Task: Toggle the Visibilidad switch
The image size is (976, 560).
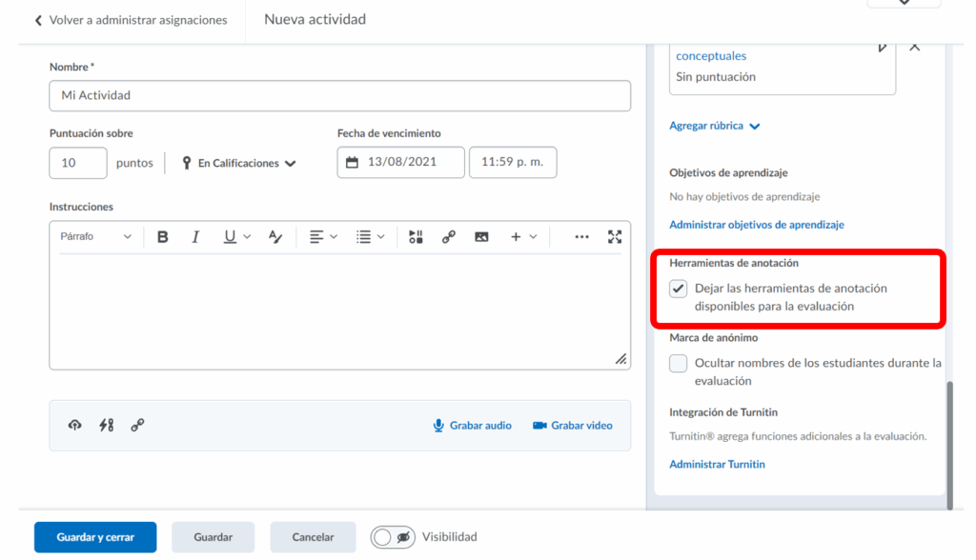Action: tap(393, 537)
